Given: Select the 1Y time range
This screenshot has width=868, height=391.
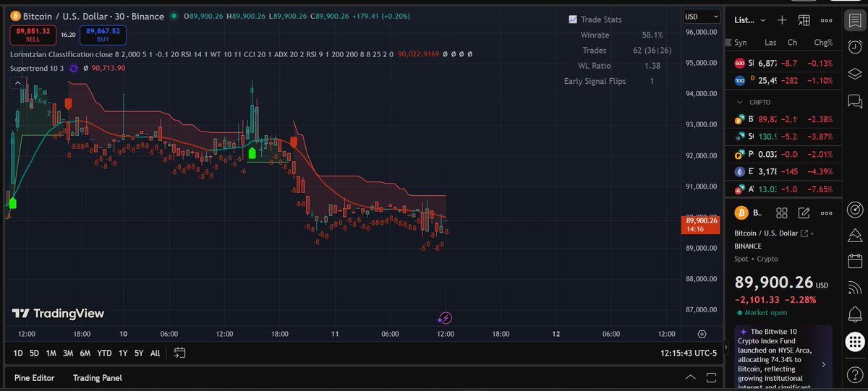Looking at the screenshot, I should (x=122, y=353).
